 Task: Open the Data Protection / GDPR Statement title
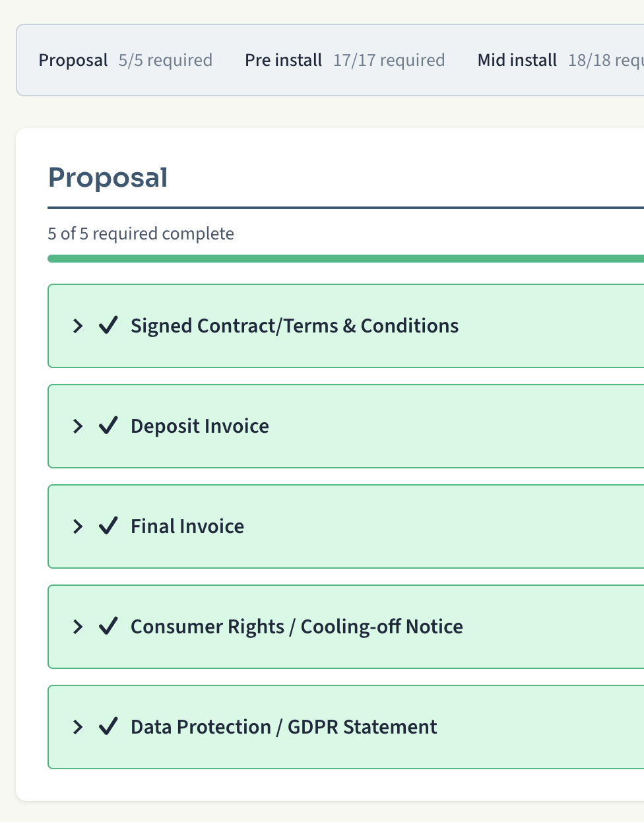284,727
